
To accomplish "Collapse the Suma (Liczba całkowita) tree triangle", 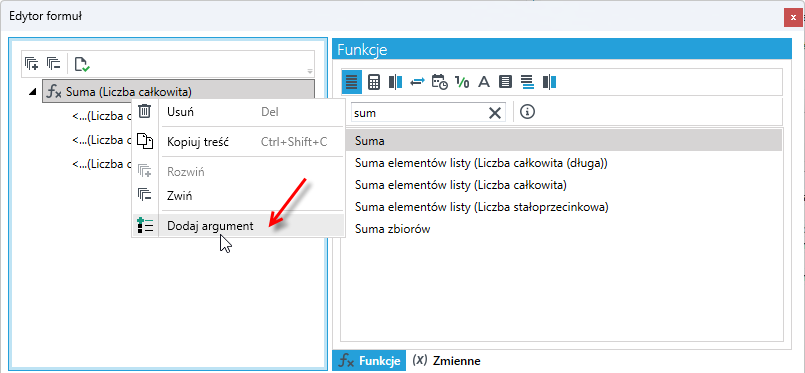I will [33, 92].
